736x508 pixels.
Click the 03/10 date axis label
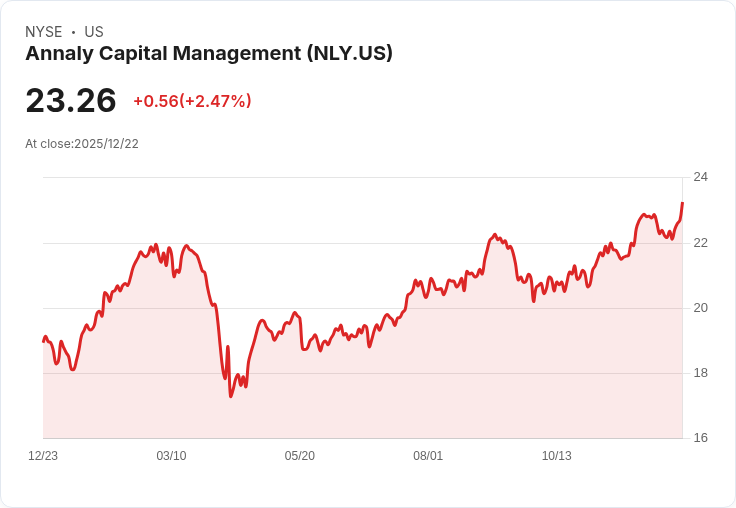point(171,456)
